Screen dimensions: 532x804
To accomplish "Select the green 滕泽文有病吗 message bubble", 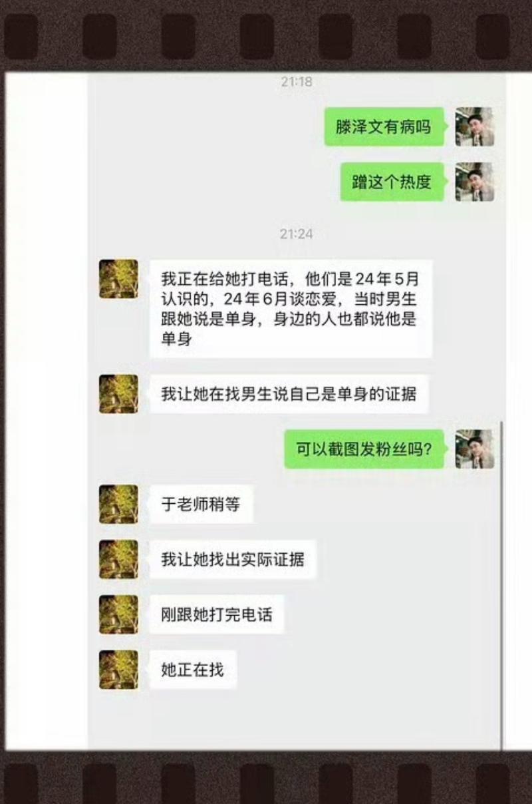I will pyautogui.click(x=384, y=126).
